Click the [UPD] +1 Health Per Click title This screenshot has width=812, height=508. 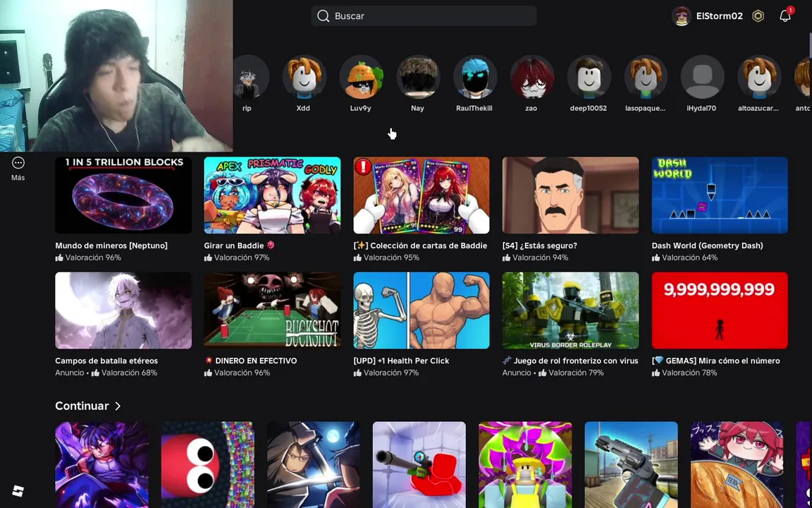click(401, 361)
